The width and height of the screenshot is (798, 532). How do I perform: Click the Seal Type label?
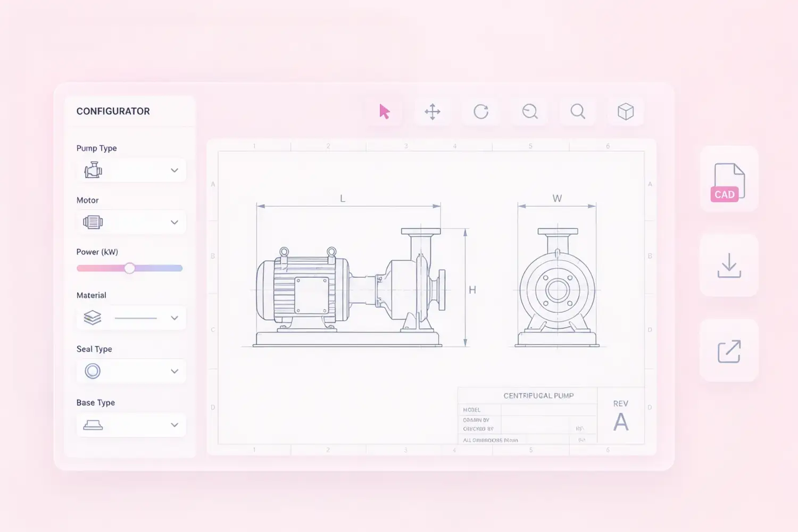tap(94, 349)
